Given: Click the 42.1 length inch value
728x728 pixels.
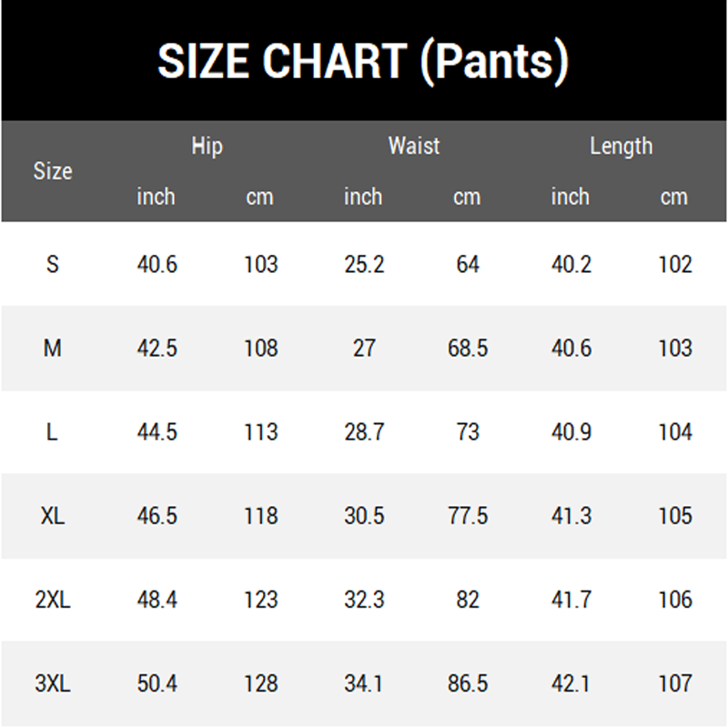Looking at the screenshot, I should tap(571, 683).
